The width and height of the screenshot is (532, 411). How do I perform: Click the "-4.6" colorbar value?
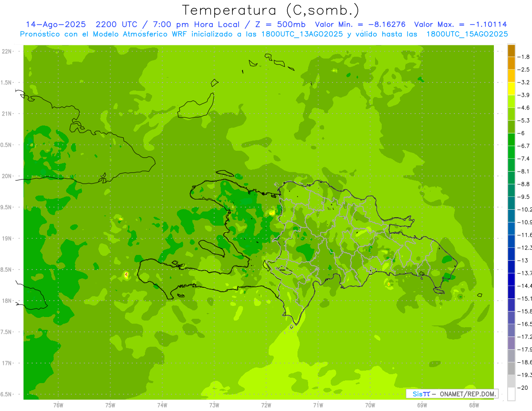(x=524, y=108)
